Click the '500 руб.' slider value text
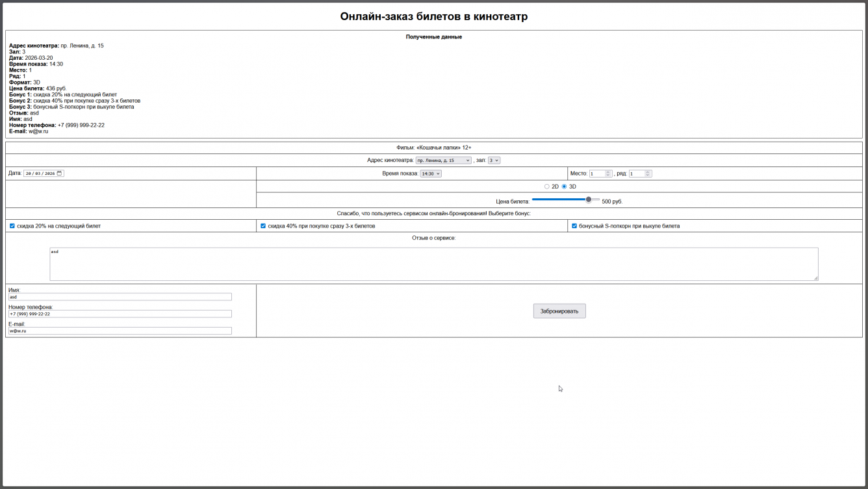 612,202
